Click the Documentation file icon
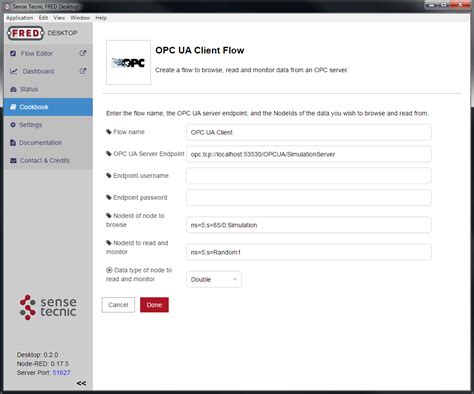Image resolution: width=474 pixels, height=394 pixels. point(13,143)
